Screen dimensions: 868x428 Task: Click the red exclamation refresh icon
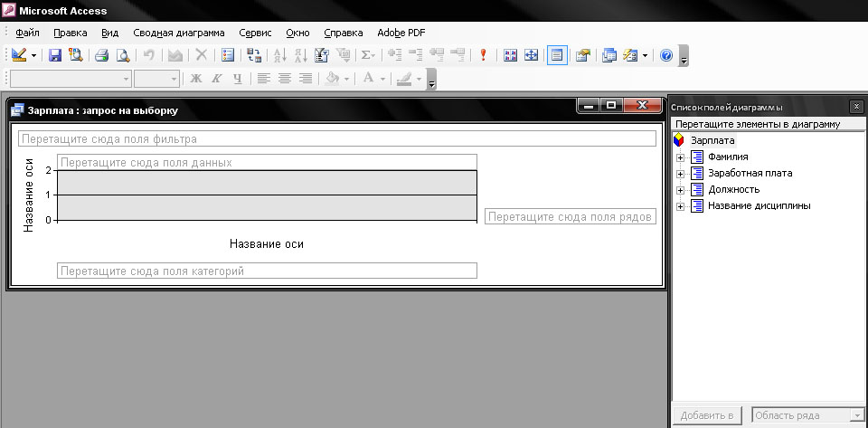[483, 55]
